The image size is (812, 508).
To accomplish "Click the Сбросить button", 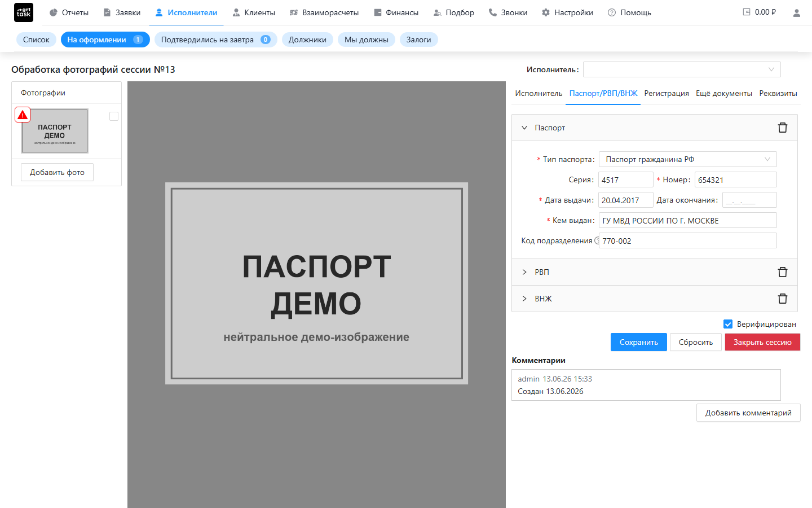I will pyautogui.click(x=696, y=342).
